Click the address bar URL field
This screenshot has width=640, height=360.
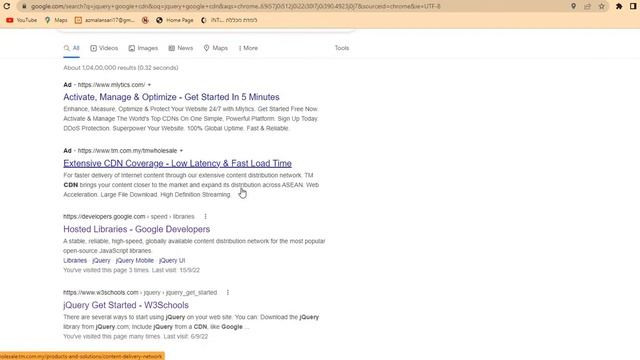pyautogui.click(x=294, y=7)
